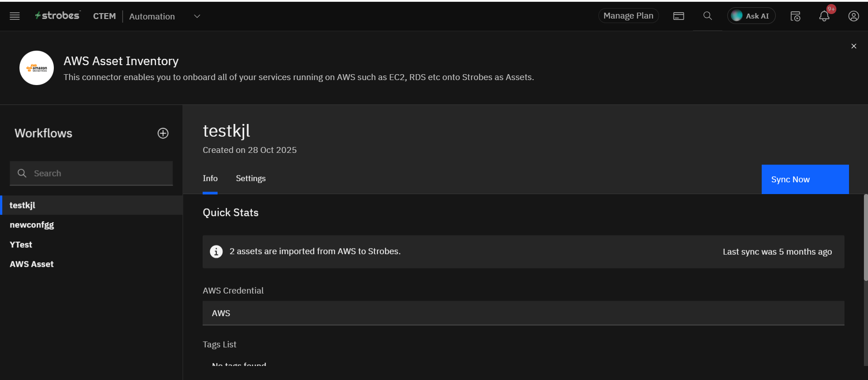Click the Manage Plan button
This screenshot has height=380, width=868.
point(628,16)
